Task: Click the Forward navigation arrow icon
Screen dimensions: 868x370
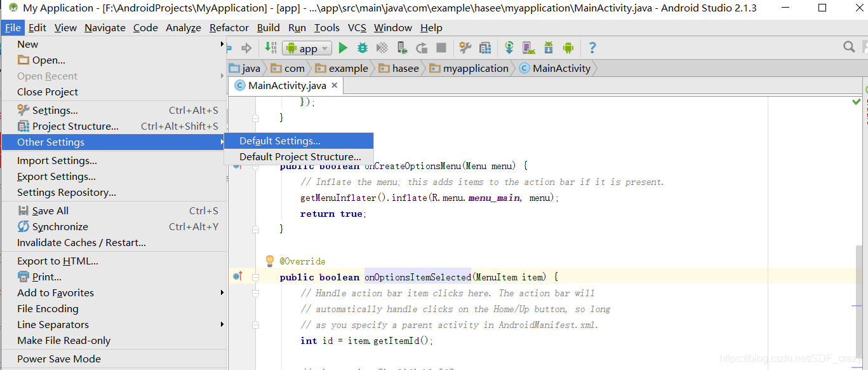Action: coord(247,48)
